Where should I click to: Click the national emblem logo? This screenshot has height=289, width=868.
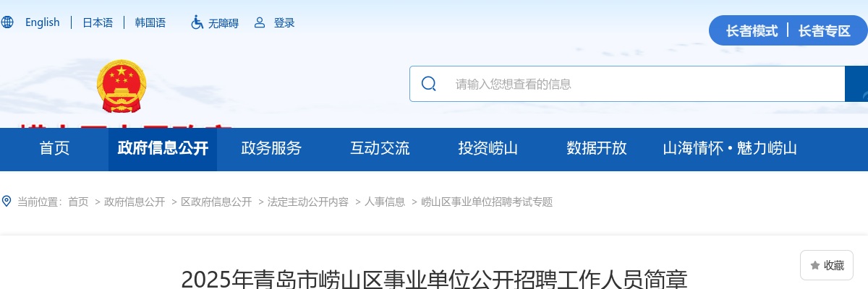122,86
